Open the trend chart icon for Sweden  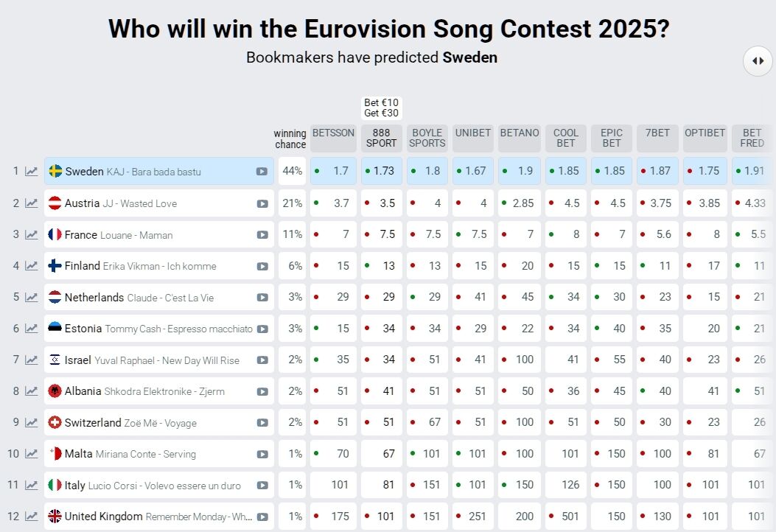coord(31,171)
